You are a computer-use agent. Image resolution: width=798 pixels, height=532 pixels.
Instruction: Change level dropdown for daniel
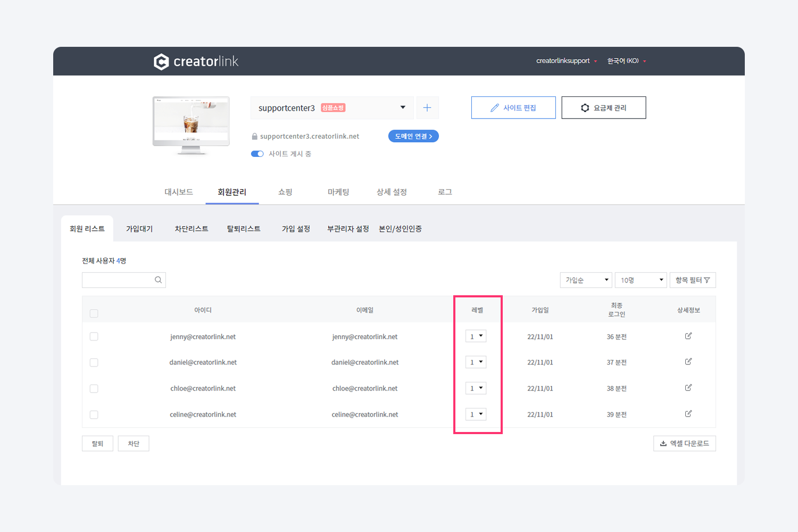[x=476, y=362]
